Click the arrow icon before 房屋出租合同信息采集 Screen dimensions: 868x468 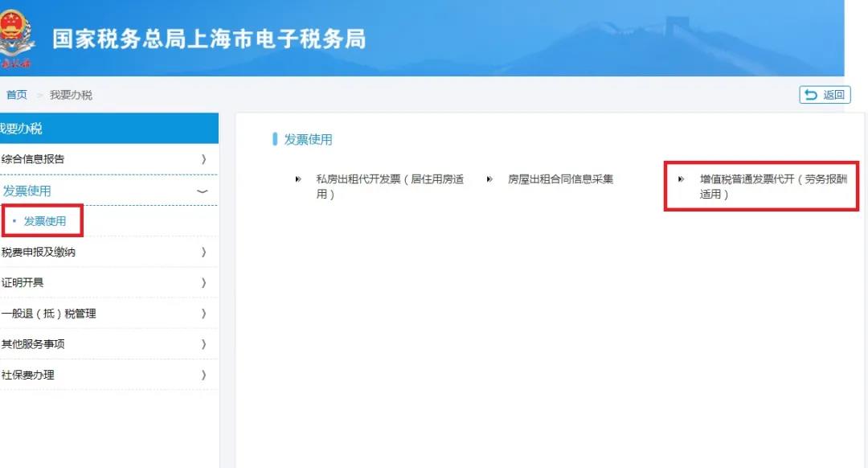coord(489,179)
